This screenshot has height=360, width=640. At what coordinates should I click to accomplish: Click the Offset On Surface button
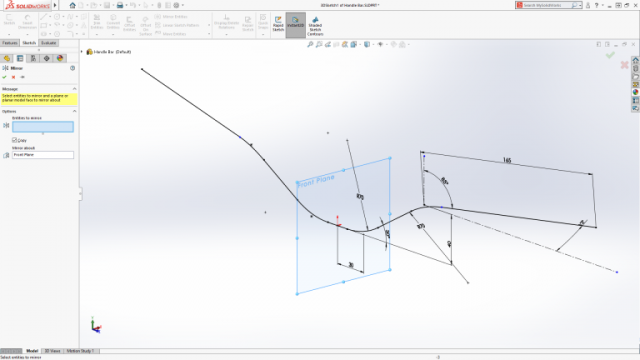[146, 26]
